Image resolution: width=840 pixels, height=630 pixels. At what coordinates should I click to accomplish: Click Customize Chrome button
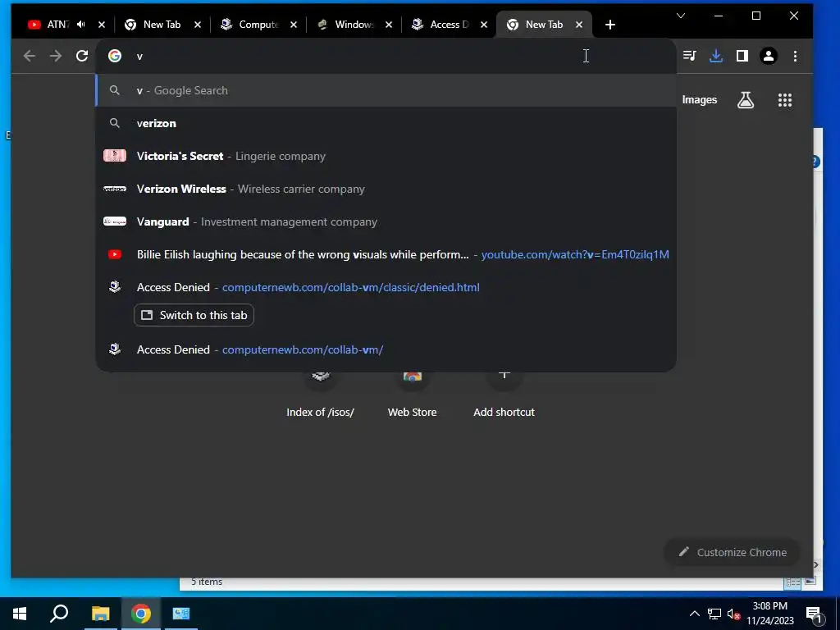(732, 552)
